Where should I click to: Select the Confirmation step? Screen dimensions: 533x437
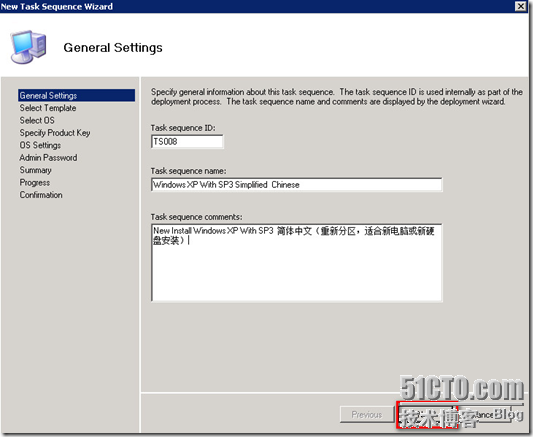tap(41, 195)
